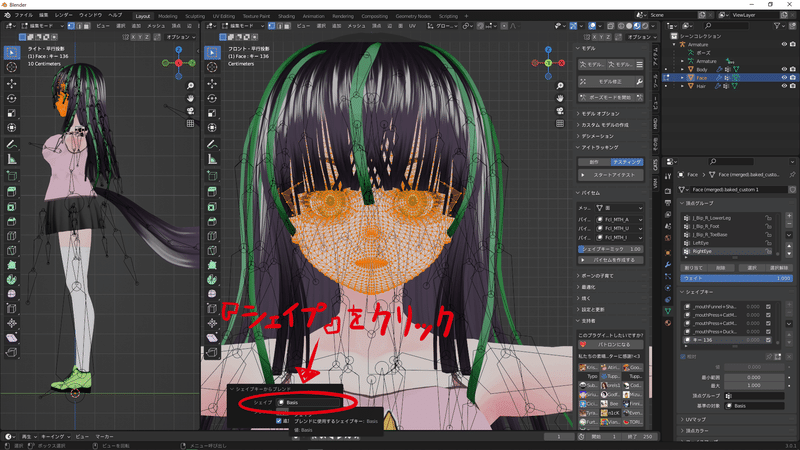Image resolution: width=800 pixels, height=450 pixels.
Task: Switch to Shading workspace tab
Action: tap(286, 16)
